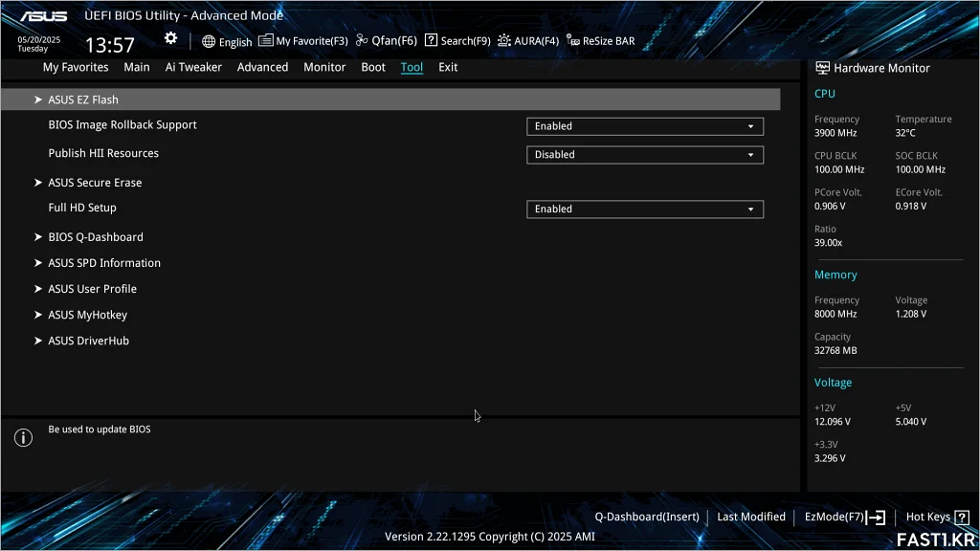Open BIOS Image Rollback Support dropdown
The height and width of the screenshot is (551, 980).
[x=644, y=126]
